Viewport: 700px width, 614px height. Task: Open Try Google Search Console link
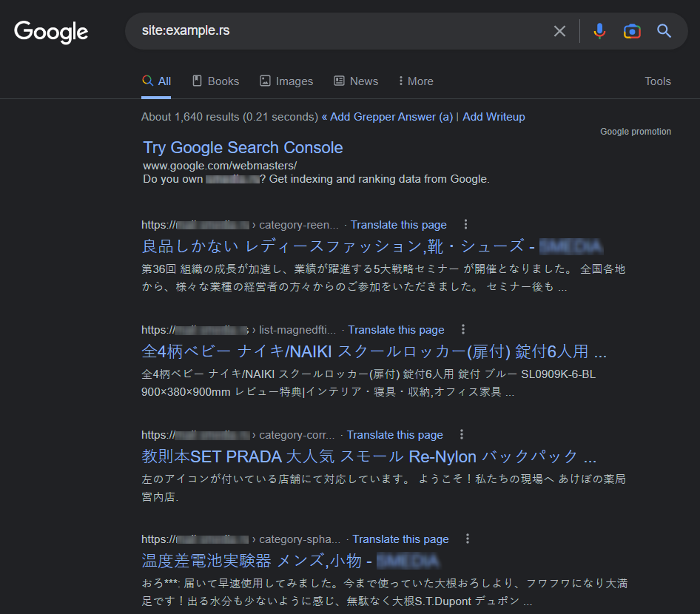click(243, 148)
